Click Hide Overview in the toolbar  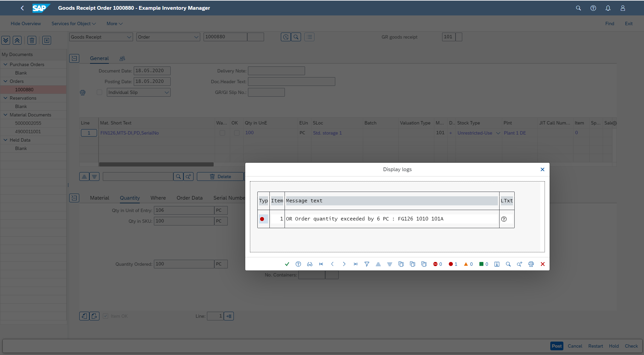click(26, 23)
